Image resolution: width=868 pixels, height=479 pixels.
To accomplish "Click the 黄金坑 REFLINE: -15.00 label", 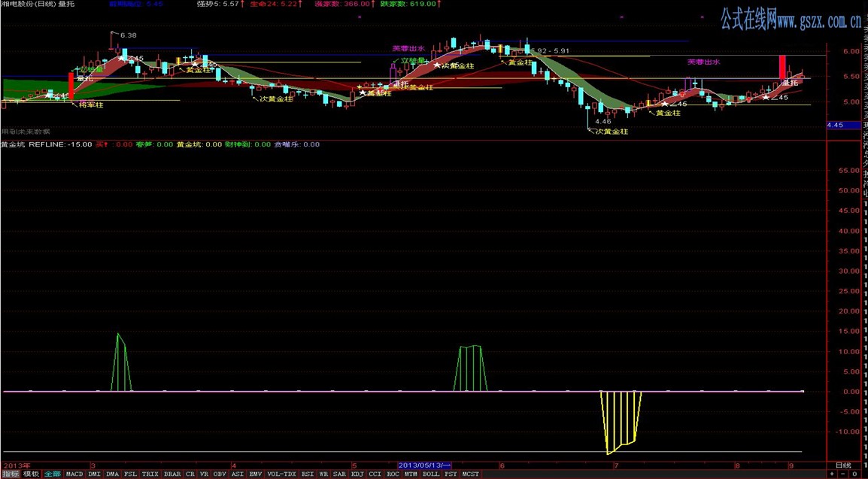I will [46, 144].
